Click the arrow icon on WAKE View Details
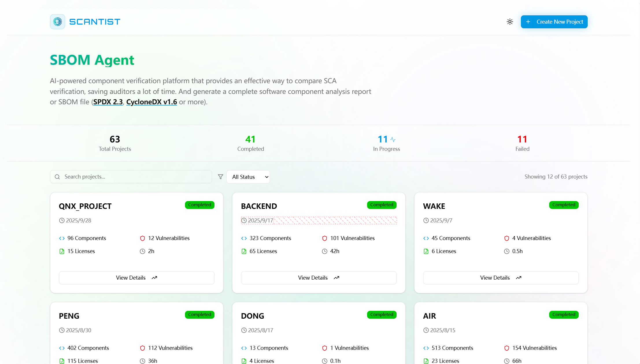Image resolution: width=640 pixels, height=364 pixels. 519,278
